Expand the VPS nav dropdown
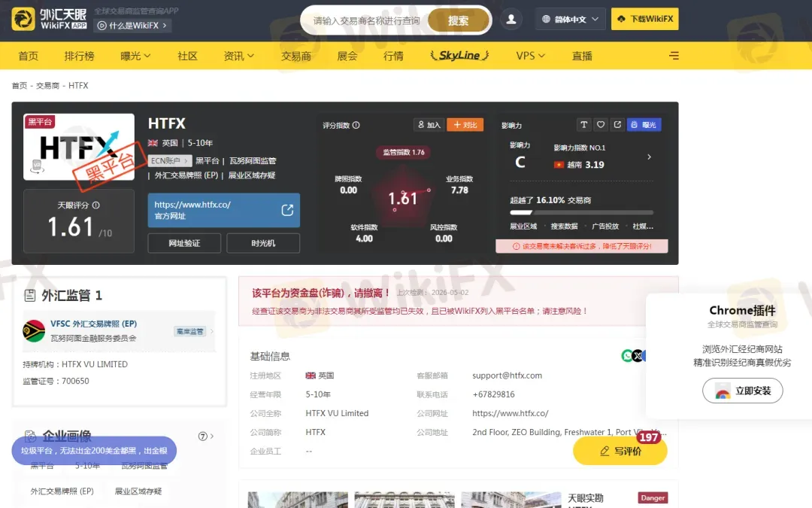 pos(530,56)
